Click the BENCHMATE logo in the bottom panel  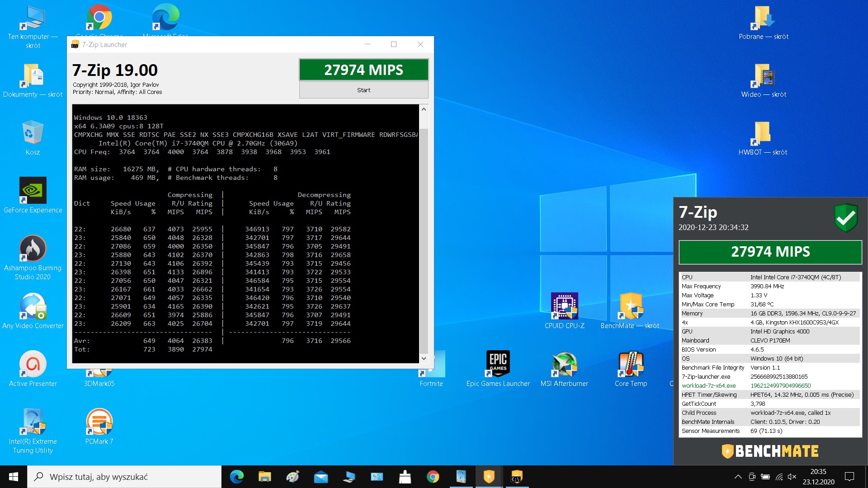[770, 451]
